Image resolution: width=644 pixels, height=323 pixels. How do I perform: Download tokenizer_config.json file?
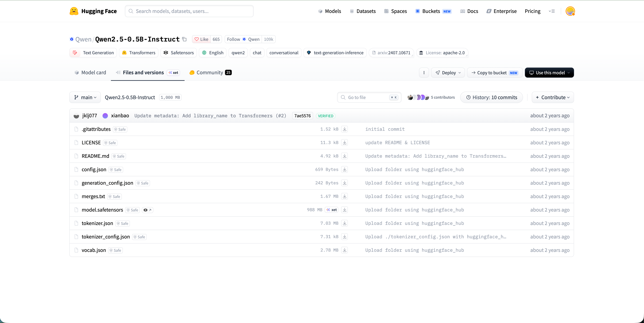coord(344,237)
